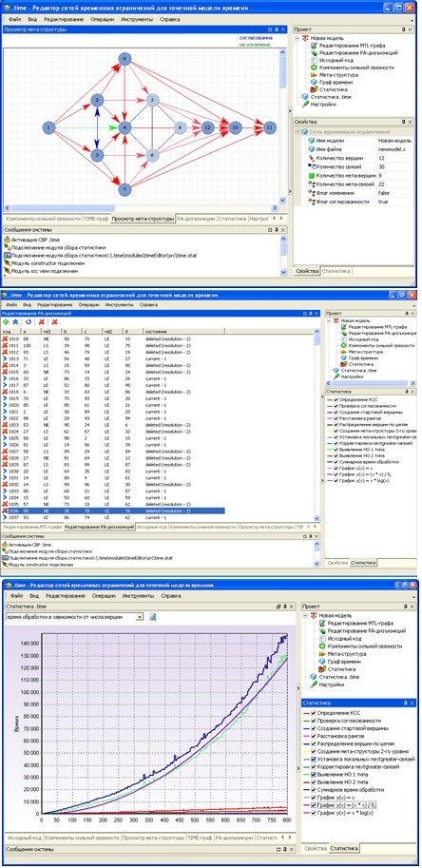This screenshot has width=422, height=868.
Task: Toggle График y(x) = x checkbox in chart window
Action: point(315,798)
